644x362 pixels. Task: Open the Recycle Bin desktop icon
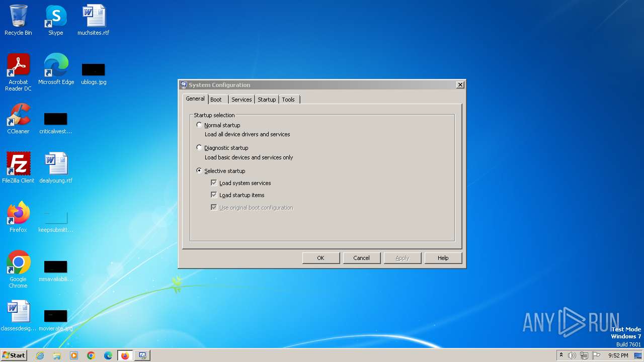(x=18, y=20)
